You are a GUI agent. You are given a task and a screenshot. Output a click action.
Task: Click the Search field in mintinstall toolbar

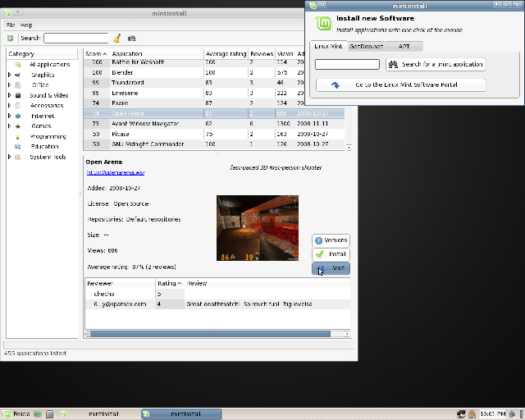pos(75,38)
